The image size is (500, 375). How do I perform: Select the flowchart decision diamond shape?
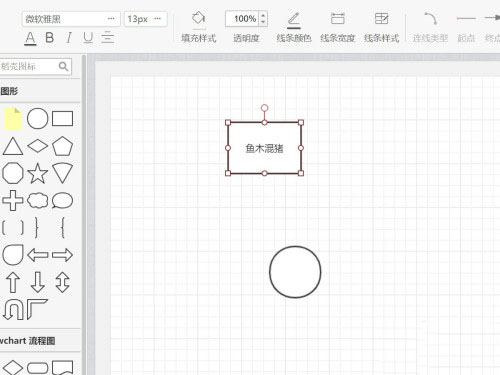tap(13, 368)
